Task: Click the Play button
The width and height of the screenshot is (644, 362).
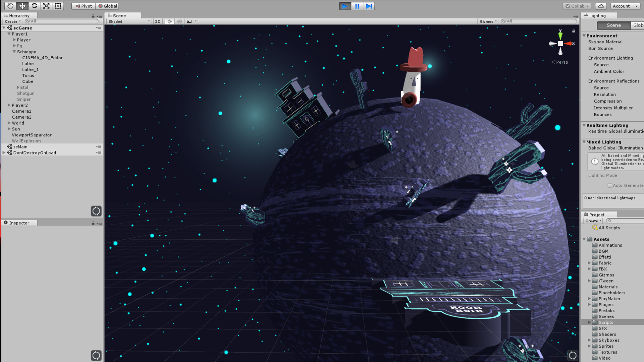Action: pos(345,6)
